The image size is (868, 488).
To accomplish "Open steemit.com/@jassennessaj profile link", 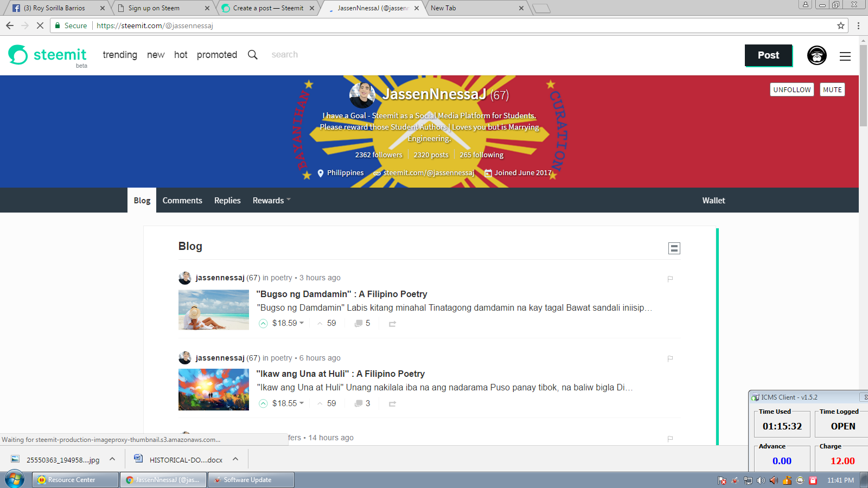I will pos(429,173).
